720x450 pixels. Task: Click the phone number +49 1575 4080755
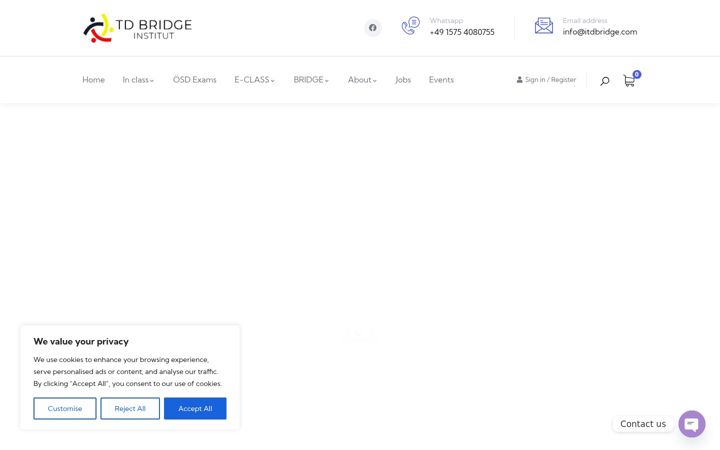point(462,32)
